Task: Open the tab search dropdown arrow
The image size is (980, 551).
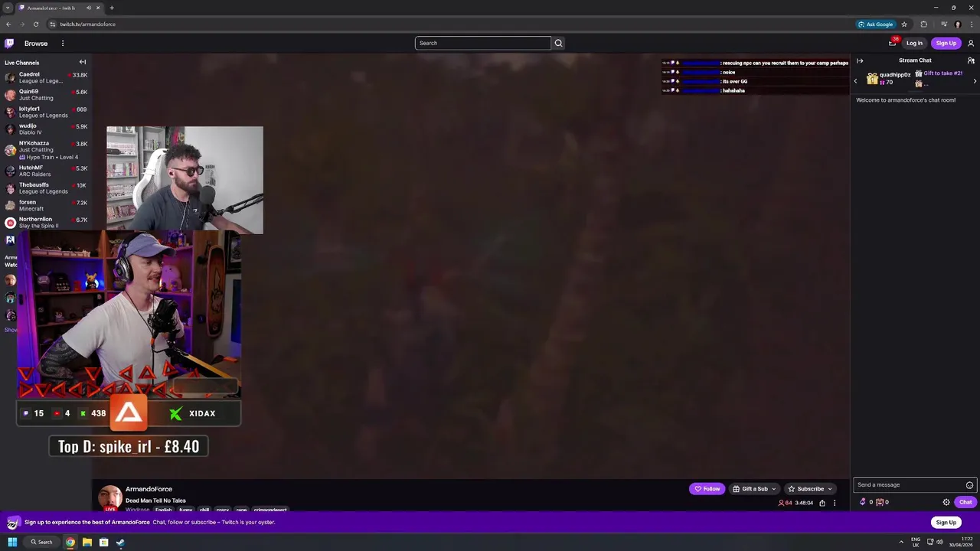Action: pyautogui.click(x=7, y=8)
